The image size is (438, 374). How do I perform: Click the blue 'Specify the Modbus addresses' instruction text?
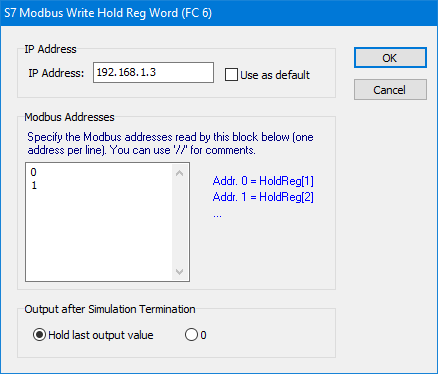pyautogui.click(x=170, y=144)
